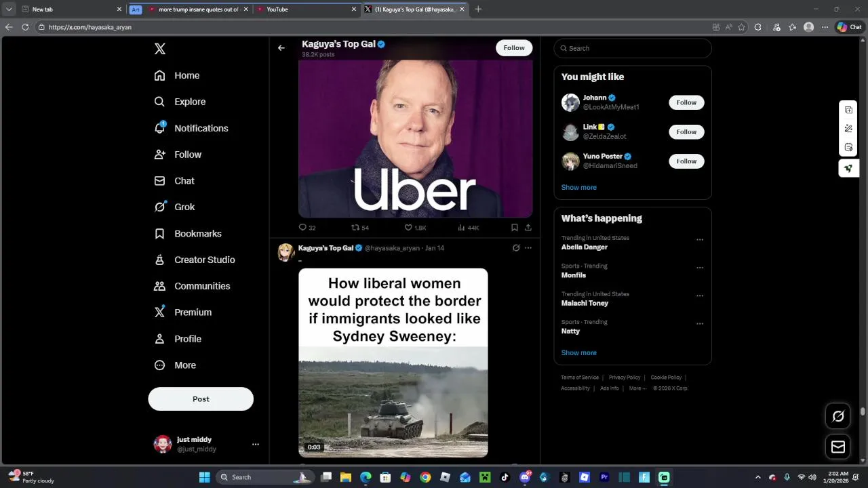Open Notifications in sidebar
The width and height of the screenshot is (868, 488).
pos(191,128)
